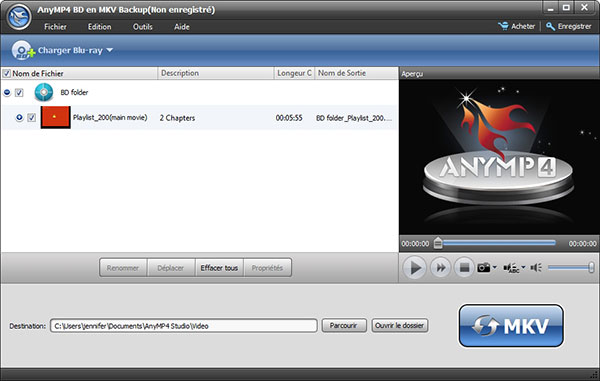This screenshot has width=600, height=381.
Task: Click the Charger Blu-ray disc icon
Action: tap(23, 50)
